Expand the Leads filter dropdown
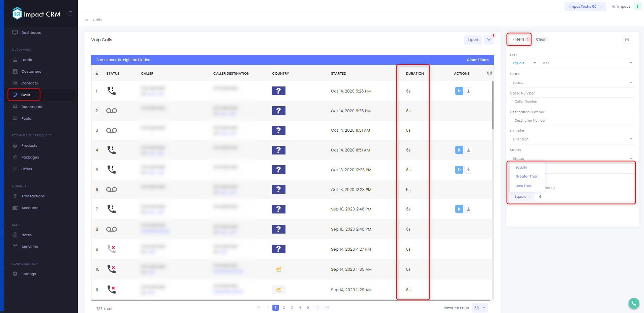 click(x=572, y=82)
